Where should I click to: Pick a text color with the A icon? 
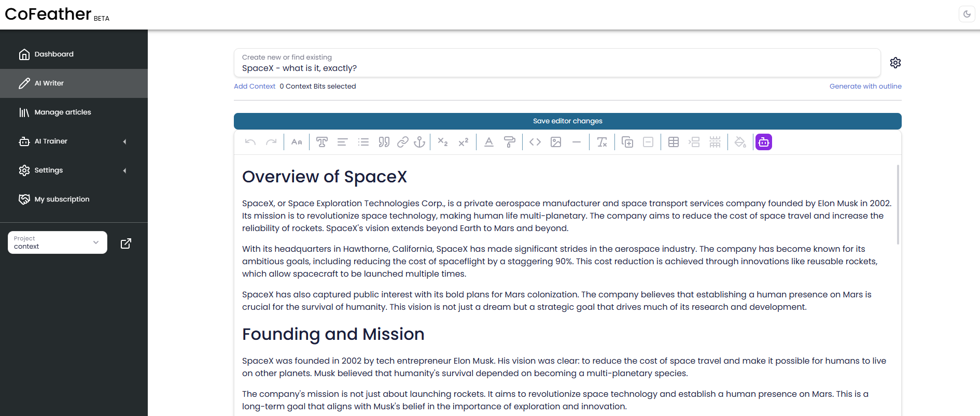click(x=489, y=142)
